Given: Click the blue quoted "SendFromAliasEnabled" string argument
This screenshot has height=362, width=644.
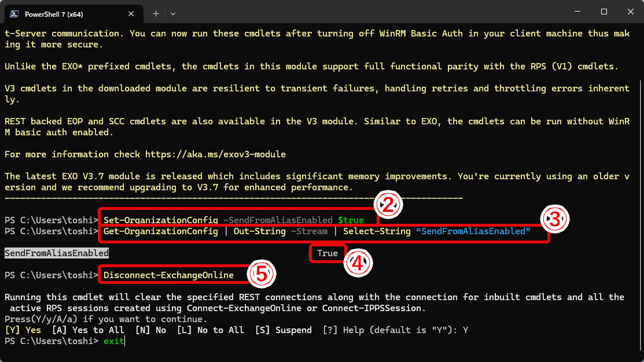Looking at the screenshot, I should (x=473, y=231).
